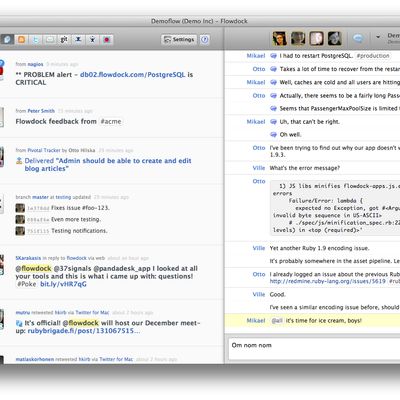Click the 'mutru' username link
Viewport: 400px width, 400px height.
23,313
